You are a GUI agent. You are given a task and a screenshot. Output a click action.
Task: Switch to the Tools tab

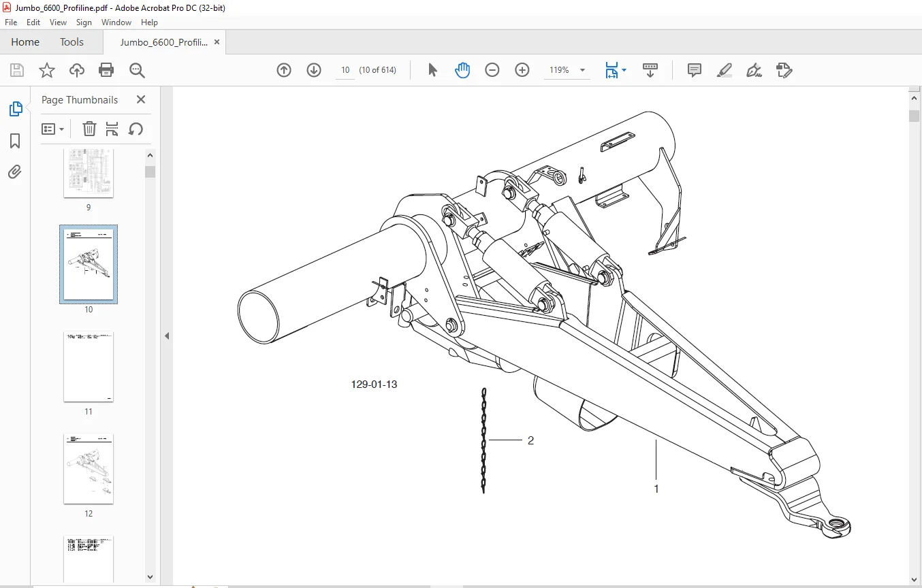tap(71, 42)
